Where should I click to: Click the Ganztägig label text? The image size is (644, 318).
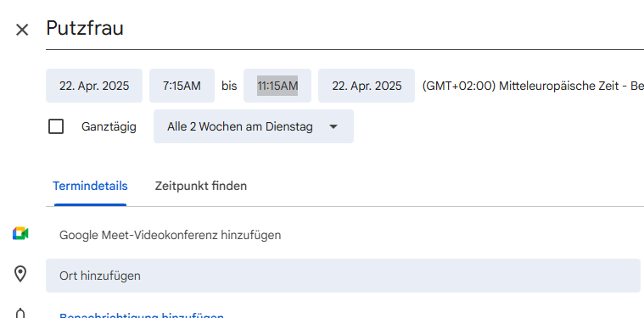pyautogui.click(x=109, y=127)
